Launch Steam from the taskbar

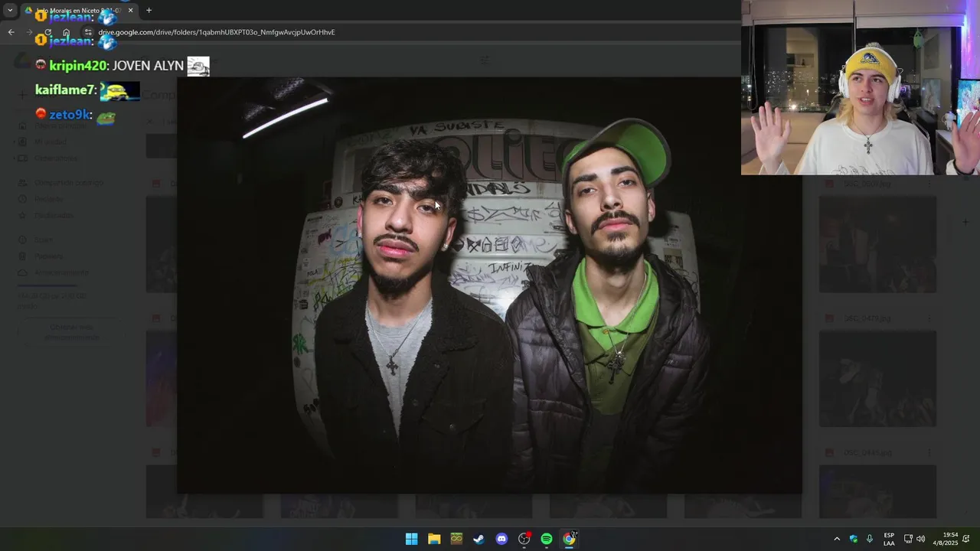click(x=479, y=539)
